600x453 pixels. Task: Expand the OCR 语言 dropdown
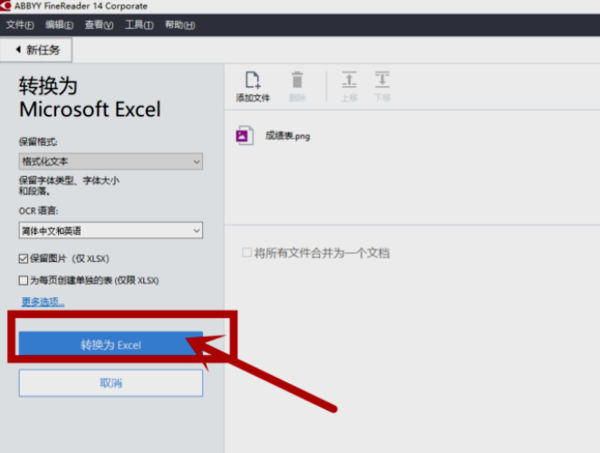point(111,231)
